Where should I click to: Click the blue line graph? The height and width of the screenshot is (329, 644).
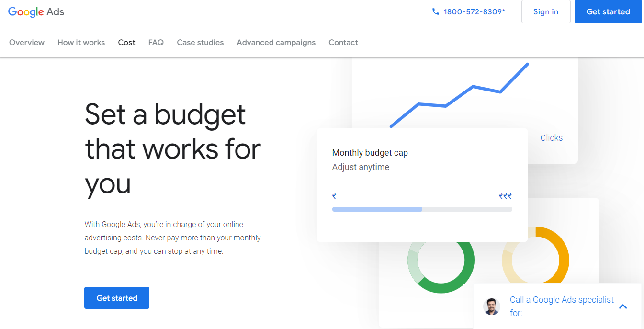(460, 95)
